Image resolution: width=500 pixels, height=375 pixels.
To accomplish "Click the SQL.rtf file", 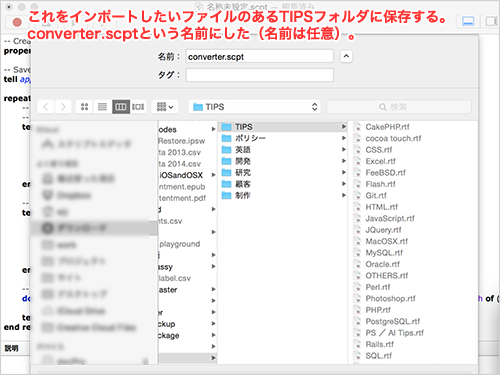I will click(x=378, y=356).
